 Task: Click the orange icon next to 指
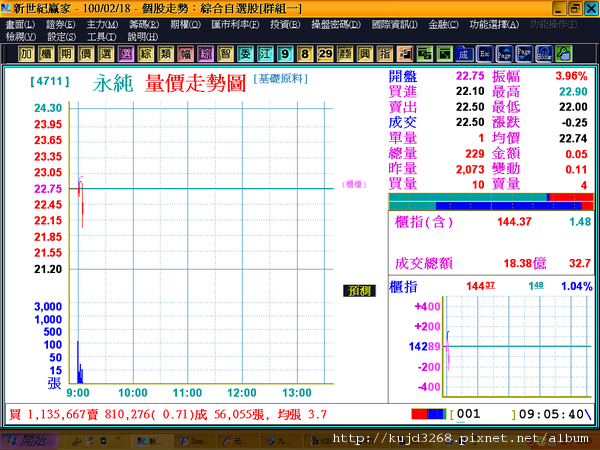point(404,54)
